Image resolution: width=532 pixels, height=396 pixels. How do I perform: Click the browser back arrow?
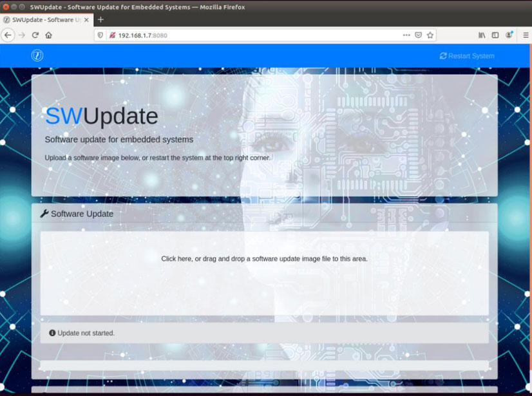tap(7, 35)
